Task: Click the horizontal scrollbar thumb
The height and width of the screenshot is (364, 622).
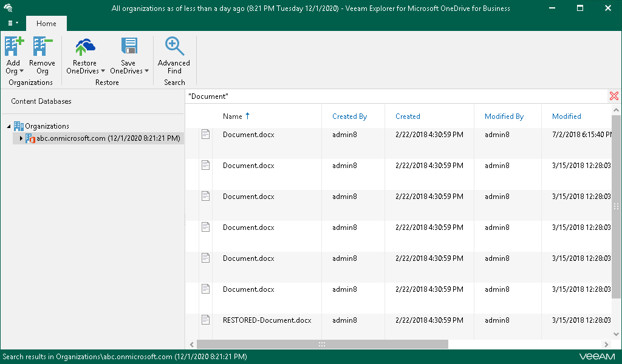Action: (x=322, y=344)
